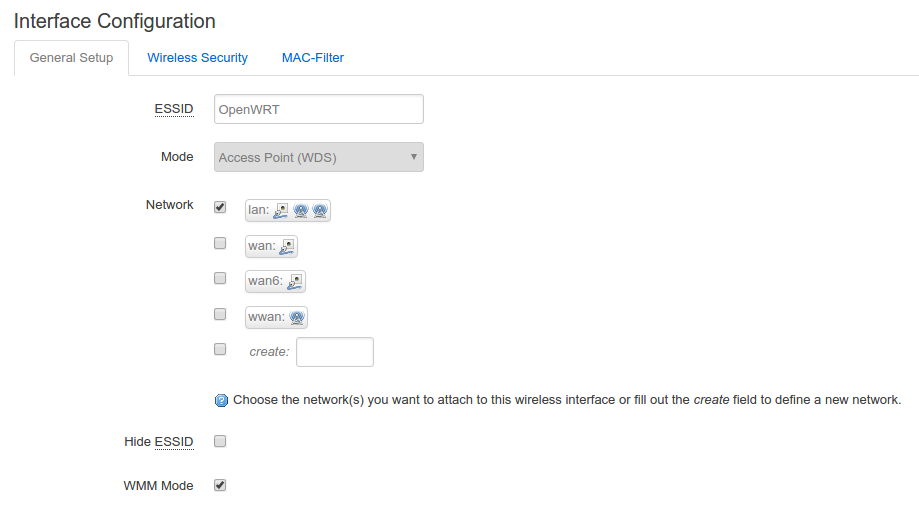
Task: Click the ethernet port icon beside lan
Action: [x=281, y=211]
